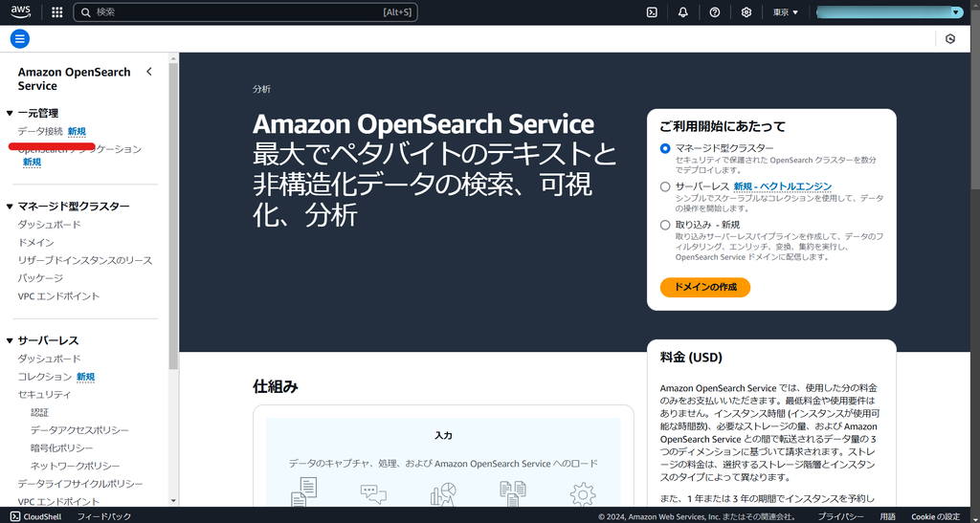Screen dimensions: 980x523
Task: Open マネージド型クラスター ダッシュボード
Action: 50,224
